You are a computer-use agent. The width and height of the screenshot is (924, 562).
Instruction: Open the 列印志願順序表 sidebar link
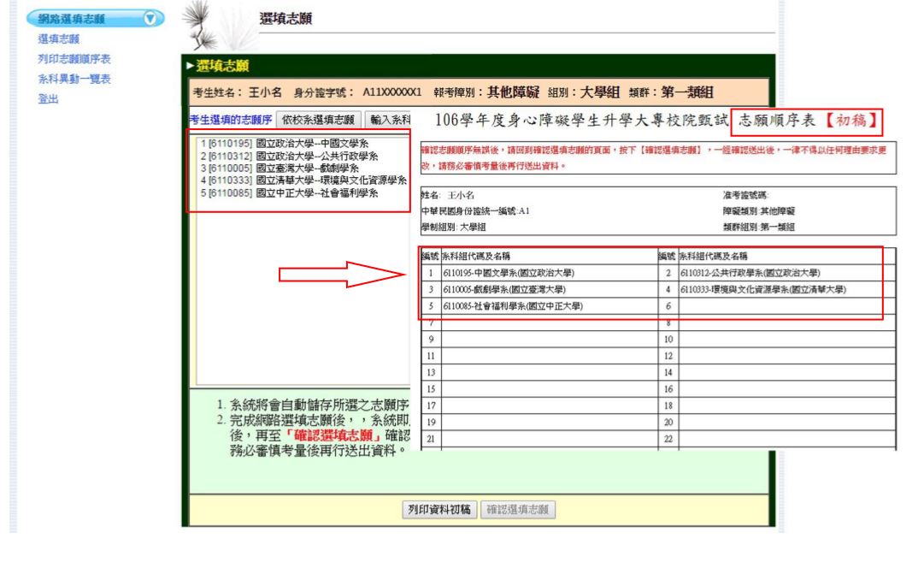[74, 59]
